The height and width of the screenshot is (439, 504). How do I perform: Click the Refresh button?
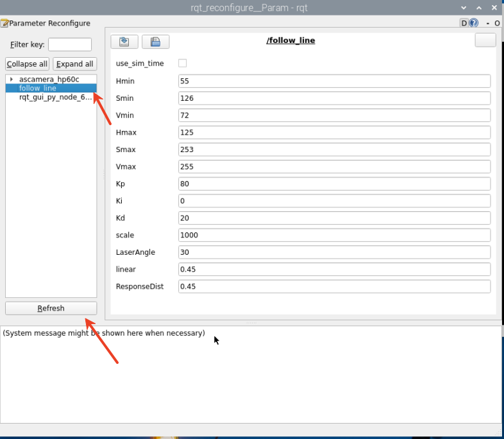pos(51,308)
